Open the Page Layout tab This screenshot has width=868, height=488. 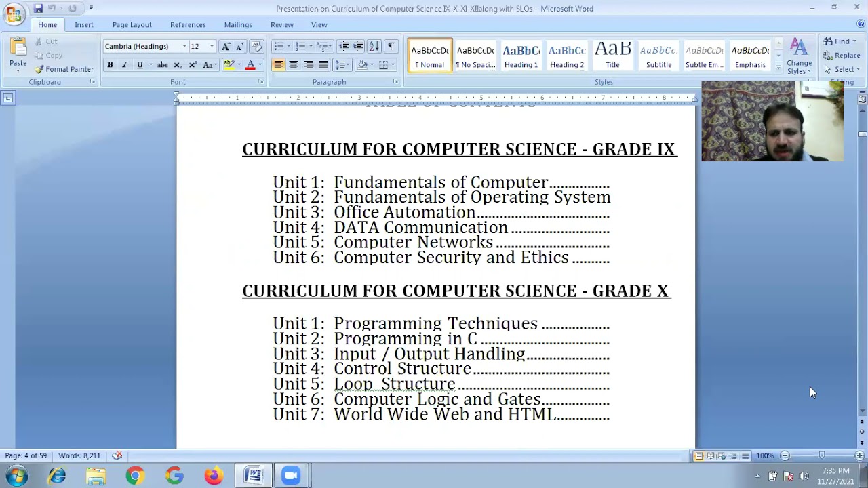coord(132,24)
